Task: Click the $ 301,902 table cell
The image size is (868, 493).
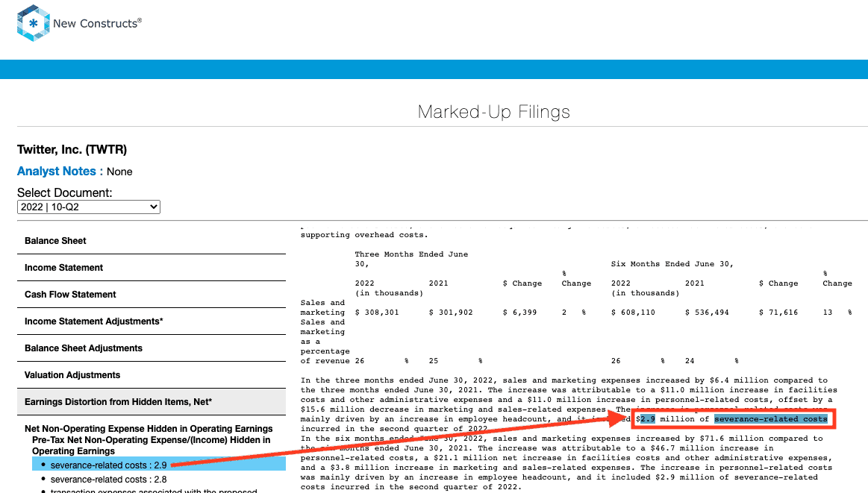Action: click(451, 313)
